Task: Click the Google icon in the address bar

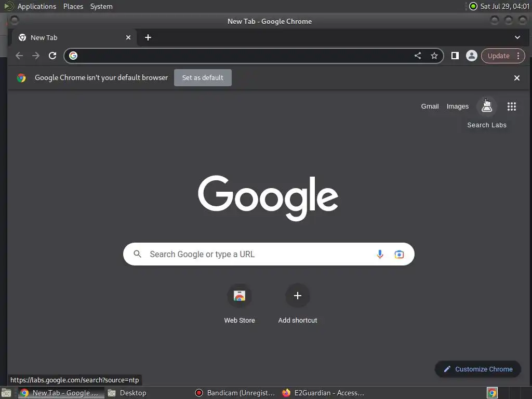Action: pos(73,56)
